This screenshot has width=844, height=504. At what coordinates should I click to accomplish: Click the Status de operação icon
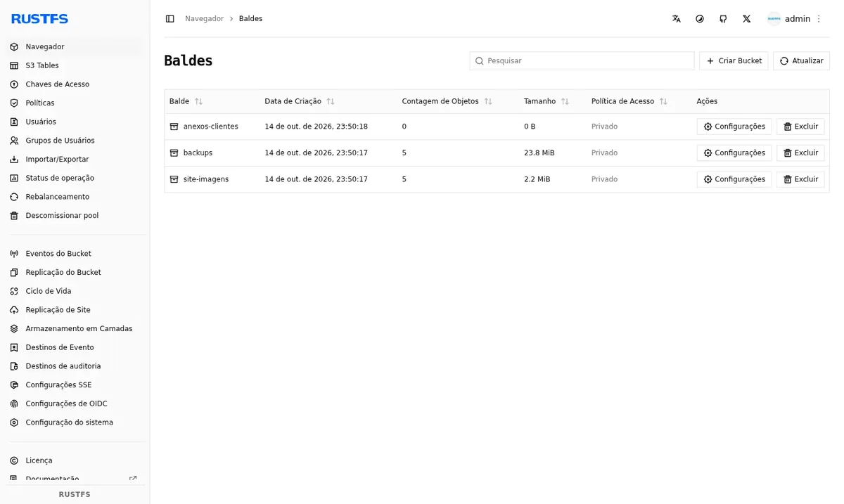click(14, 178)
